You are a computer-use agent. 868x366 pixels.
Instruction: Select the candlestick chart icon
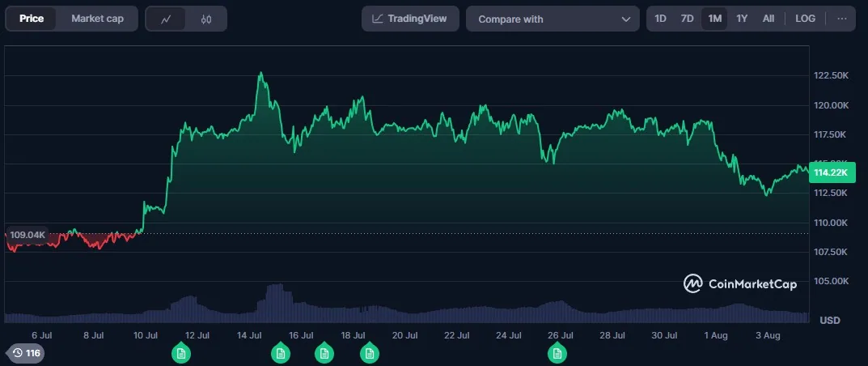(x=206, y=19)
